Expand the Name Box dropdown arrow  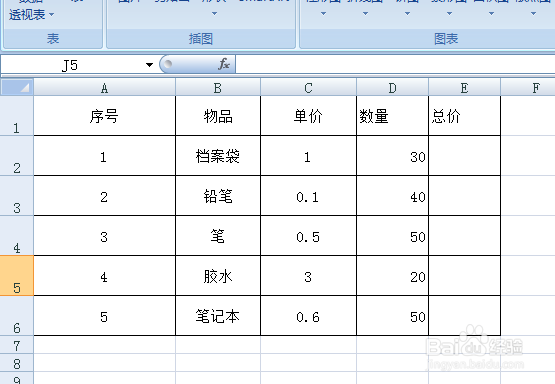149,65
